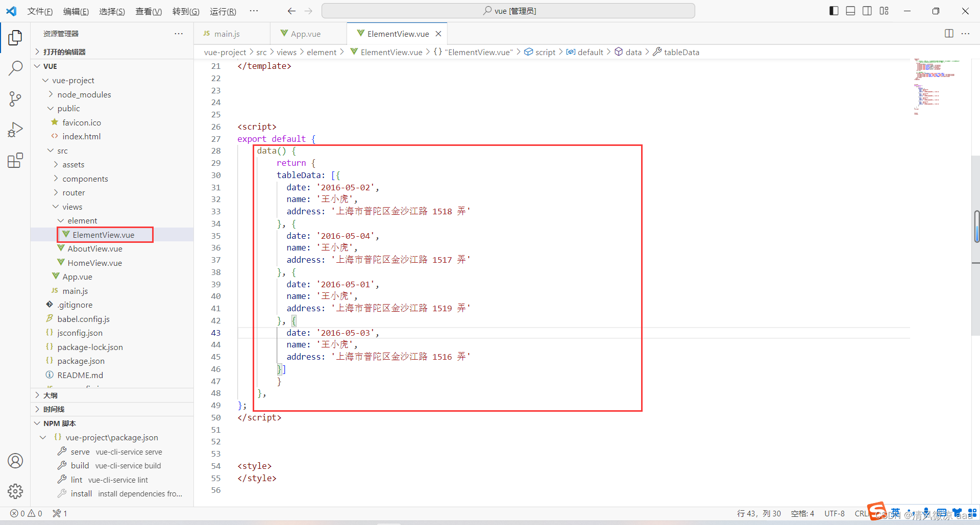This screenshot has width=980, height=525.
Task: Open the Run and Debug view
Action: pyautogui.click(x=15, y=130)
